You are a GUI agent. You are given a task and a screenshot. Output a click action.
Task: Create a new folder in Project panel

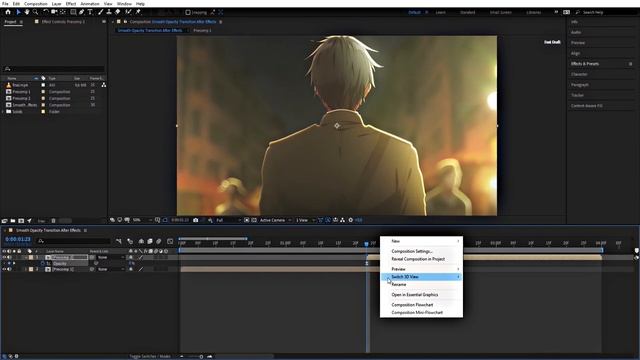click(x=13, y=221)
